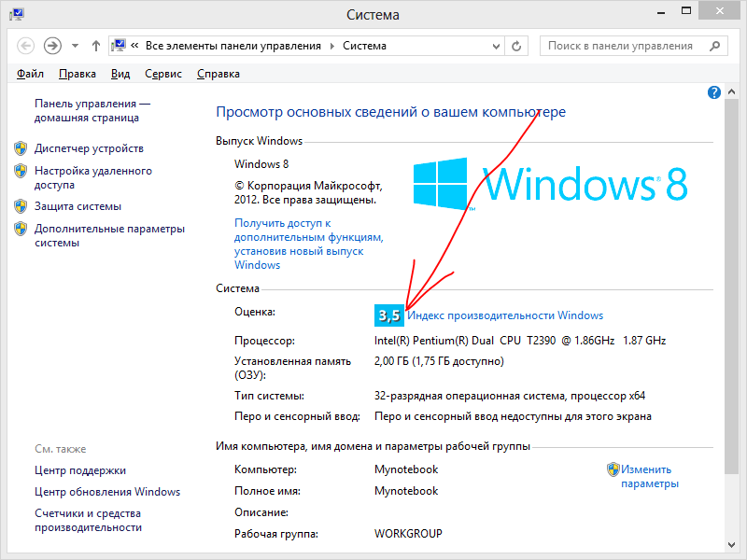Go back with the Back arrow button
This screenshot has height=560, width=747.
point(26,46)
